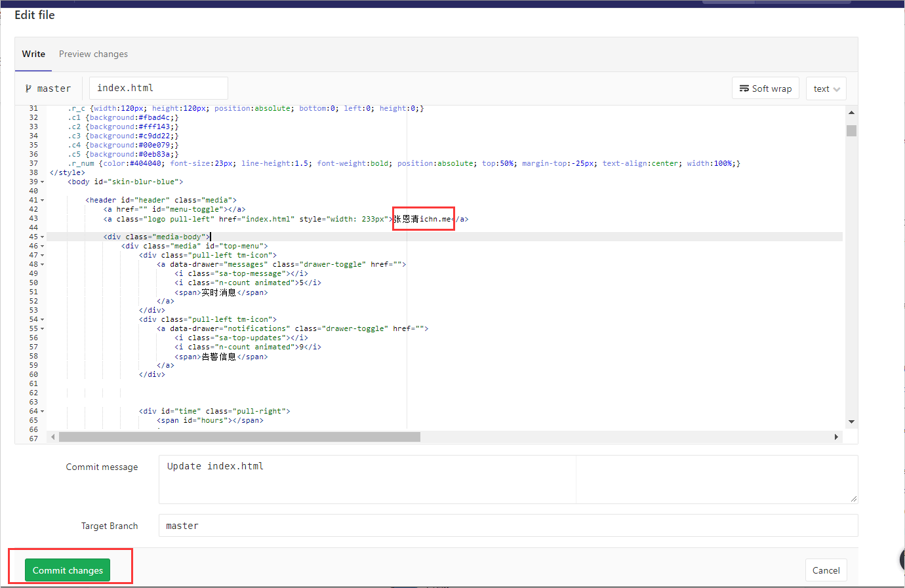This screenshot has height=588, width=905.
Task: Toggle Soft wrap for the code editor
Action: 765,88
